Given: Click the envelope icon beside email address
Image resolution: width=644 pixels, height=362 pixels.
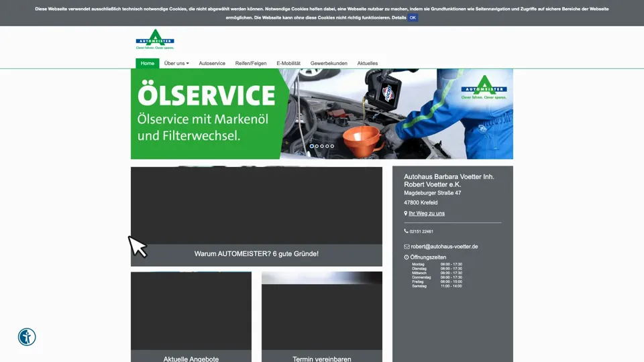Looking at the screenshot, I should click(x=407, y=247).
